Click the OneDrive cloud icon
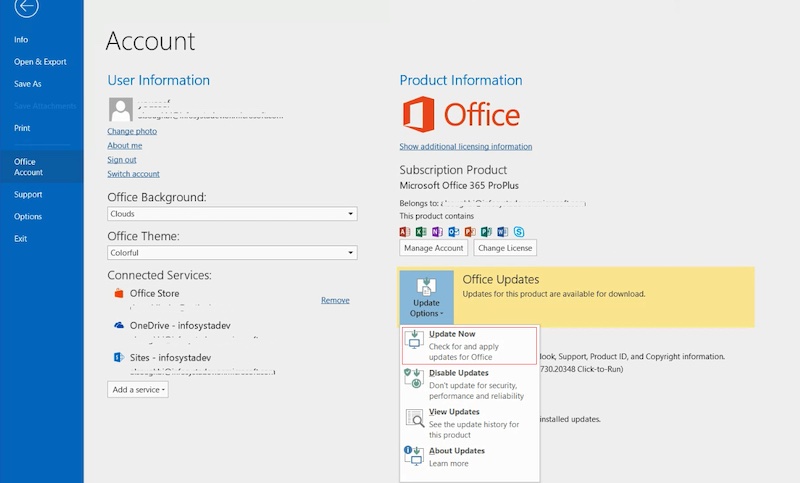The image size is (800, 483). pos(119,325)
